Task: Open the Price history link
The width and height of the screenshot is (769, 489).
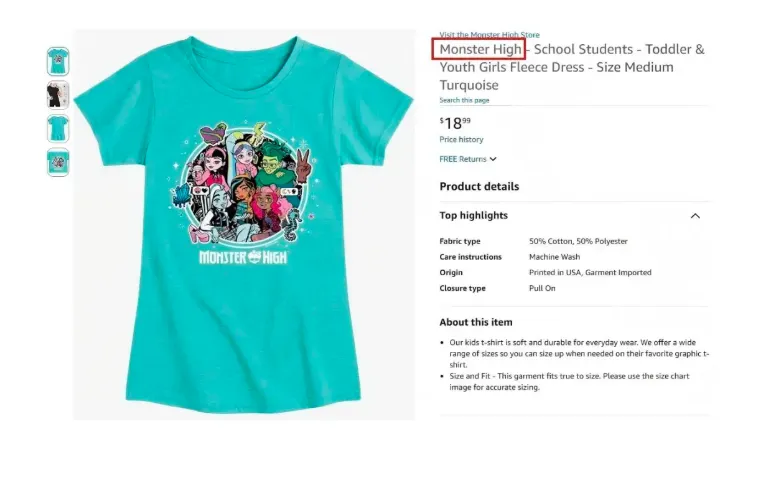Action: click(461, 140)
